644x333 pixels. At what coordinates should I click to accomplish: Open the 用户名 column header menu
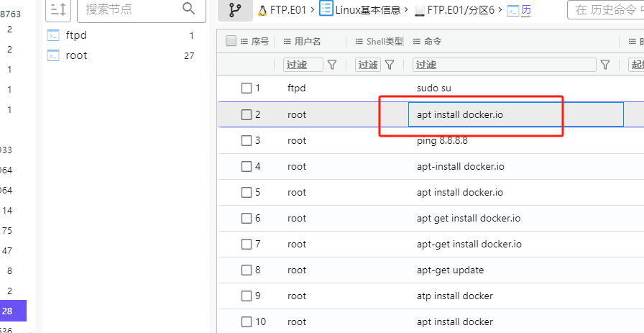(287, 42)
